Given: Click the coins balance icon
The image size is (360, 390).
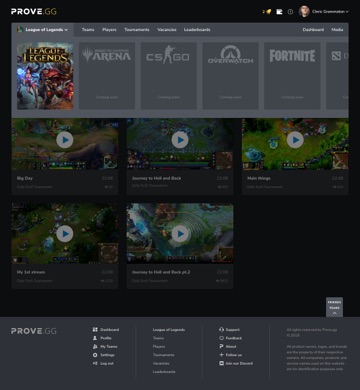Looking at the screenshot, I should coord(269,12).
